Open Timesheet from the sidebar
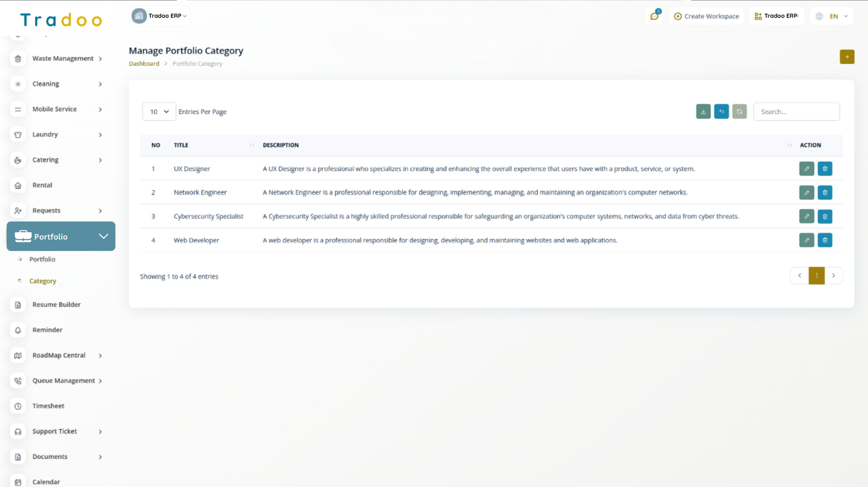Viewport: 868px width, 487px height. [48, 406]
